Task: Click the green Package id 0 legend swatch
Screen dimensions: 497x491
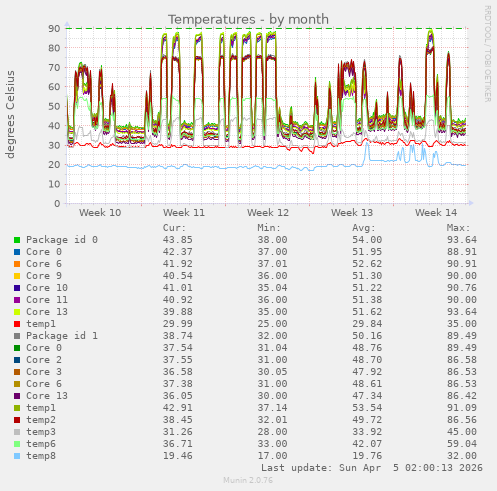Action: [x=17, y=240]
